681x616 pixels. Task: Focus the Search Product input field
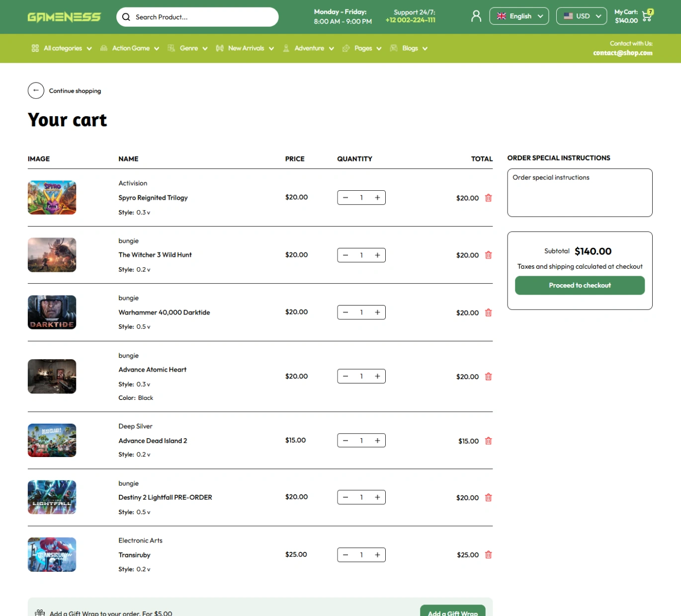click(x=197, y=17)
